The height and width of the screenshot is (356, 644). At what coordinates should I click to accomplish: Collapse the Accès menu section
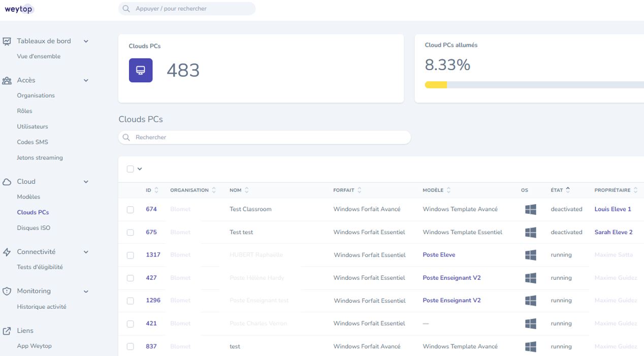pos(85,80)
